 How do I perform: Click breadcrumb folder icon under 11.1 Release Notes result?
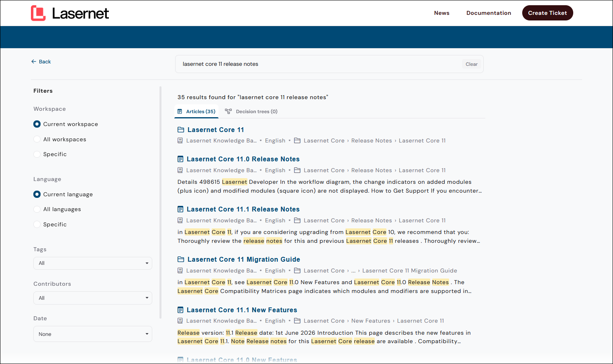click(297, 221)
